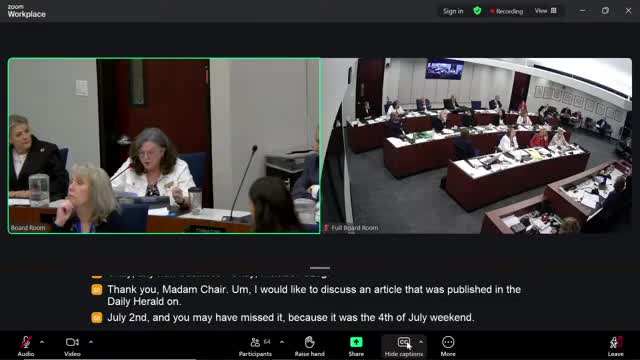Click the caption panel resize handle bar
The height and width of the screenshot is (360, 640).
point(320,268)
